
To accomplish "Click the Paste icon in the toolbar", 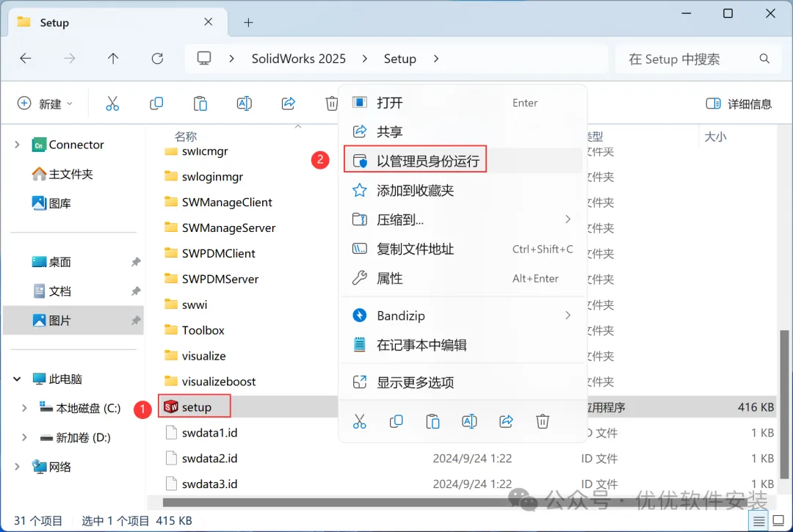I will (200, 103).
